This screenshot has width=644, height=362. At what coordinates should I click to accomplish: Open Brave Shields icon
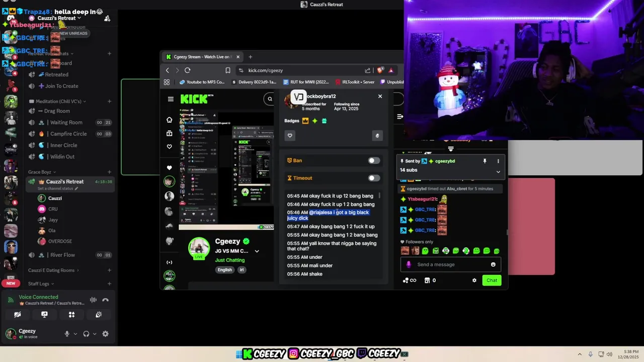coord(380,70)
